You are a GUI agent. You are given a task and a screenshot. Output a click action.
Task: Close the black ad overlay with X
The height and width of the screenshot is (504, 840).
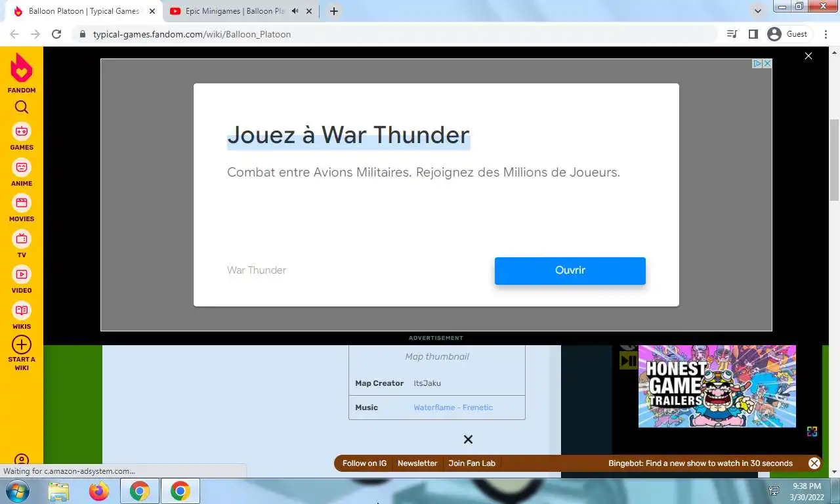tap(808, 56)
